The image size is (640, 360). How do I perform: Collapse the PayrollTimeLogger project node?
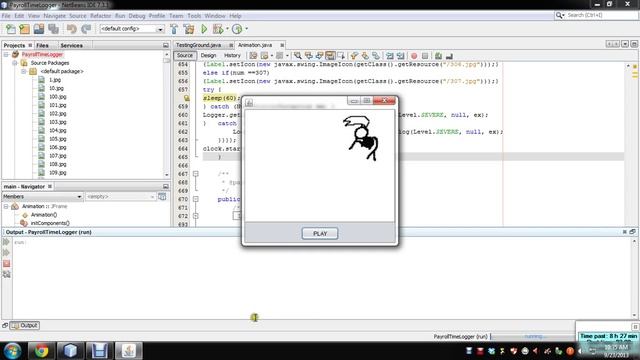click(6, 54)
